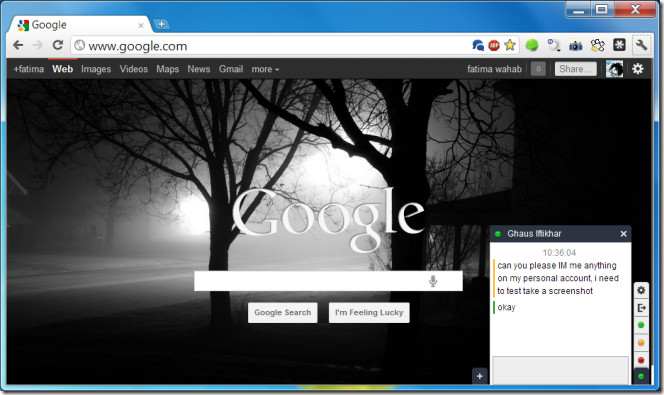Viewport: 664px width, 395px height.
Task: Click the Share... button
Action: point(575,69)
